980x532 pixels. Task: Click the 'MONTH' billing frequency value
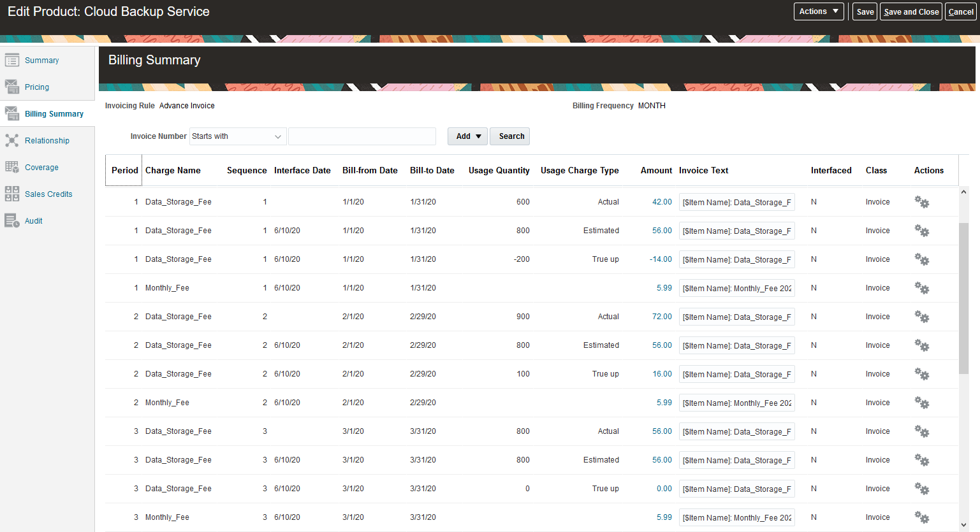[x=652, y=106]
